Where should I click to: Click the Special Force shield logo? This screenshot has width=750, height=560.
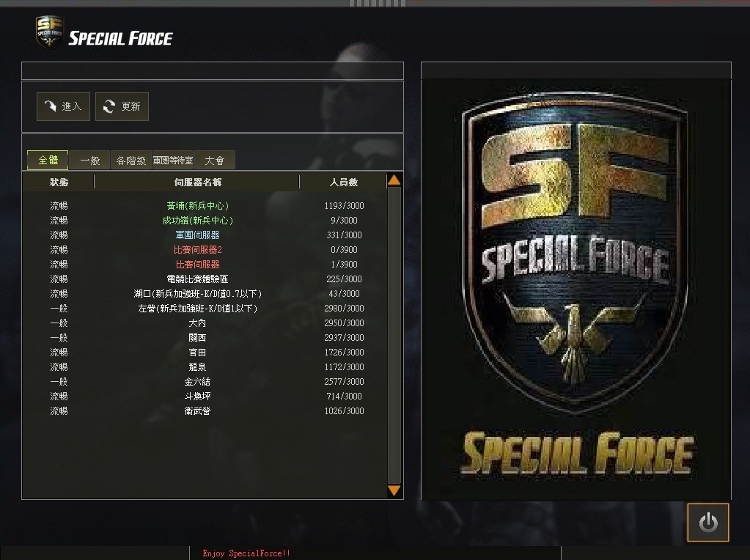(49, 32)
